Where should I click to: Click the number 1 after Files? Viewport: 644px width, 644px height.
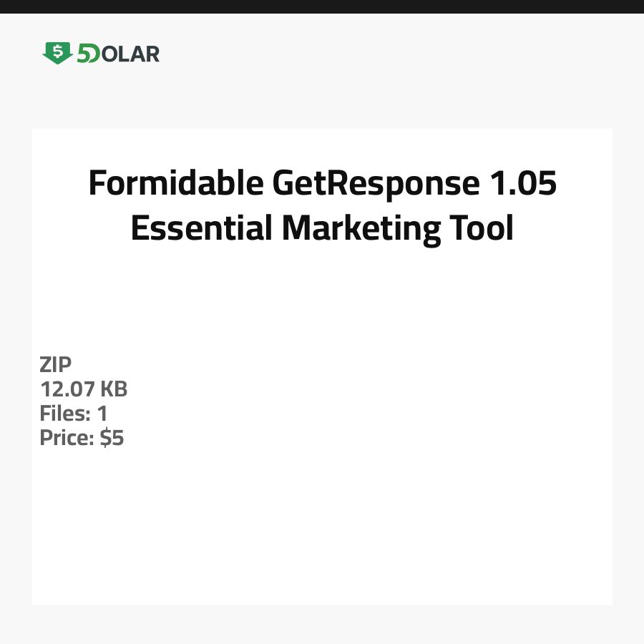tap(102, 414)
